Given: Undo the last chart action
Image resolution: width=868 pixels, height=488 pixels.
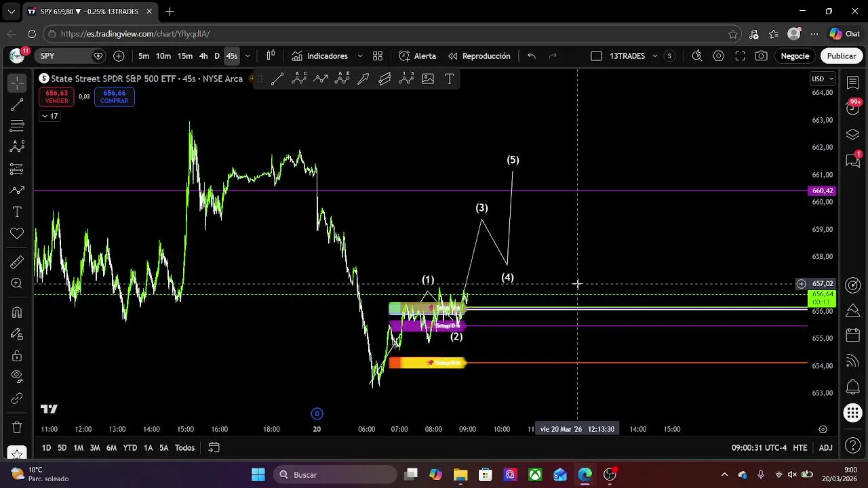Looking at the screenshot, I should click(532, 56).
